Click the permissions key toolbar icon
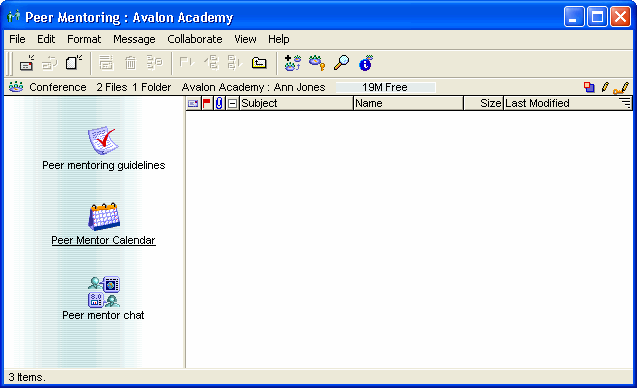The width and height of the screenshot is (637, 388). pyautogui.click(x=317, y=63)
